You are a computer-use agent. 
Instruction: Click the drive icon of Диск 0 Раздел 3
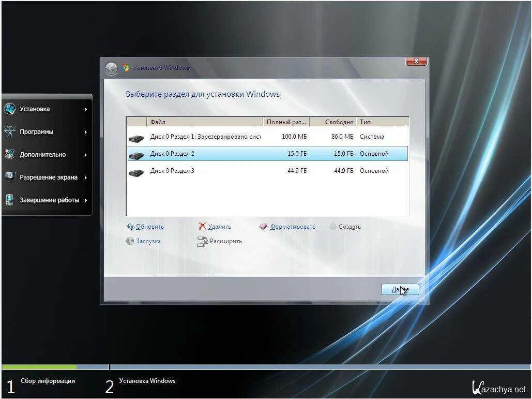tap(136, 172)
